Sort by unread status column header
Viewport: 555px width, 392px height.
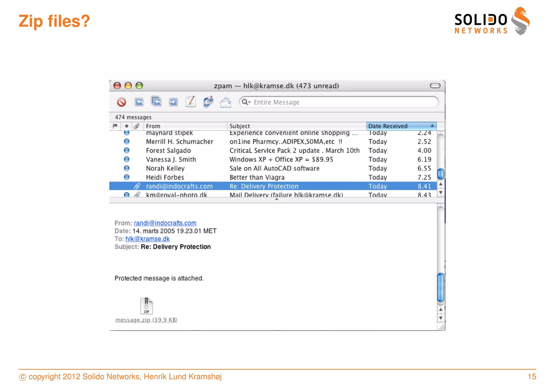pos(127,126)
